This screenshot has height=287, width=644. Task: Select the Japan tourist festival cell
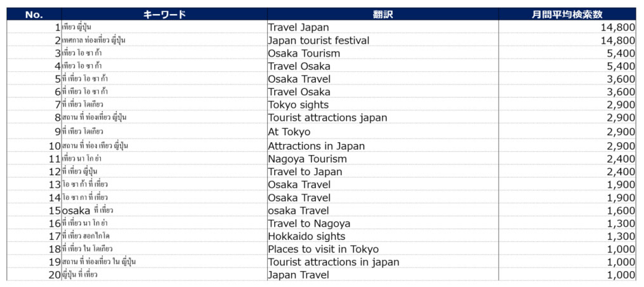(383, 40)
